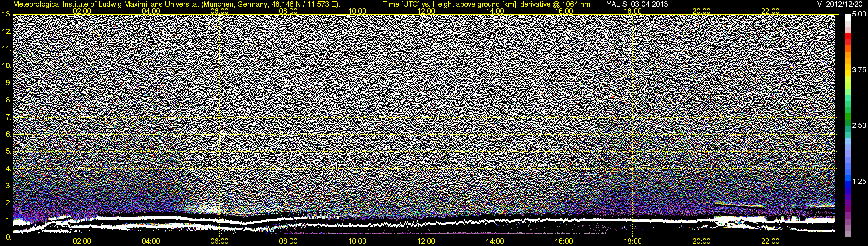Click the 10:00 label on the top time axis
This screenshot has width=868, height=246.
point(357,11)
